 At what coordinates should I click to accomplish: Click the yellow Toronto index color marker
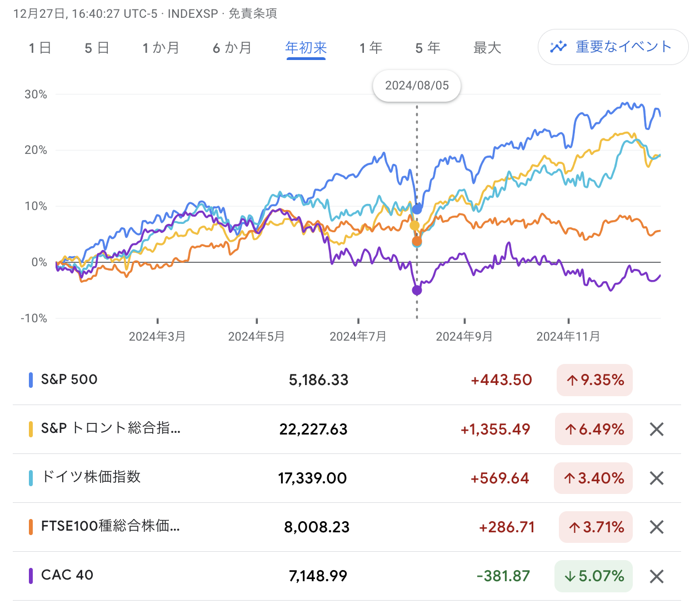click(x=31, y=429)
